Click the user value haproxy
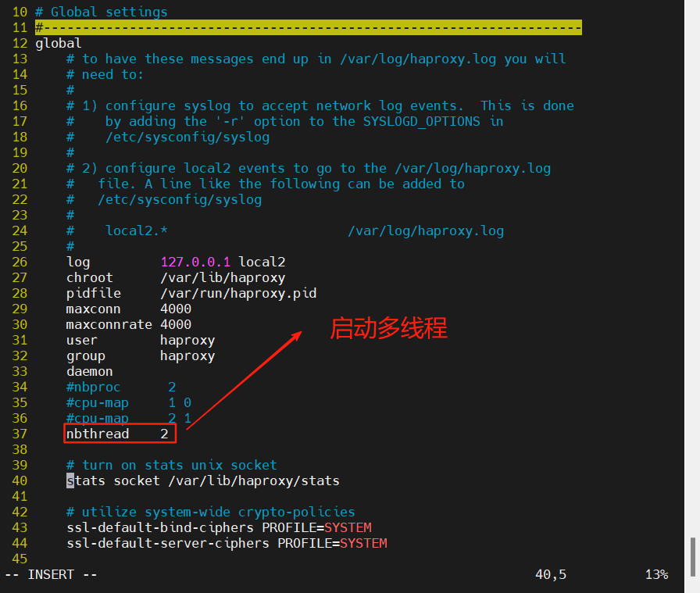 coord(187,341)
